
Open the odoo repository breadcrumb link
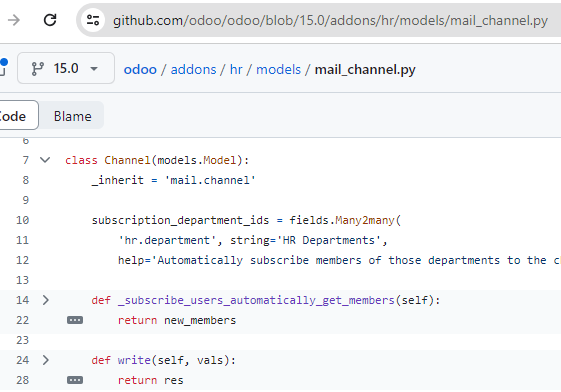pos(140,69)
